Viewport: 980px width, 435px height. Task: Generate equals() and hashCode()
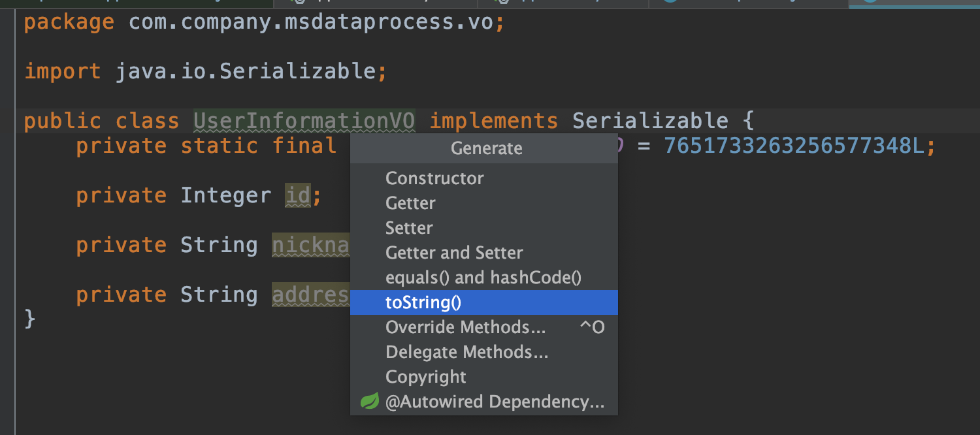[482, 277]
